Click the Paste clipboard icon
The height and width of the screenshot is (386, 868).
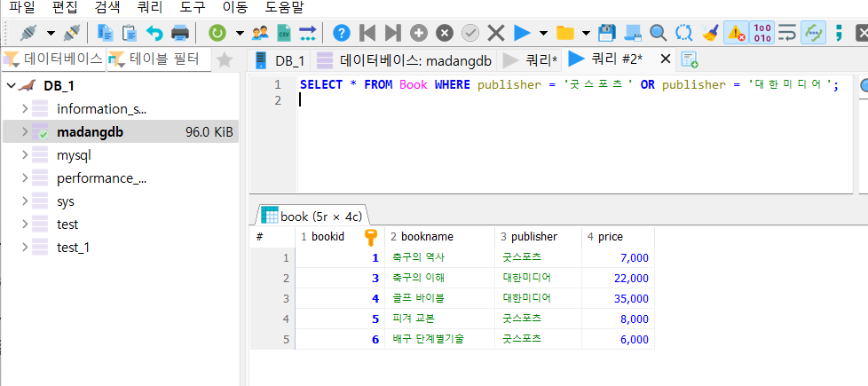point(130,33)
